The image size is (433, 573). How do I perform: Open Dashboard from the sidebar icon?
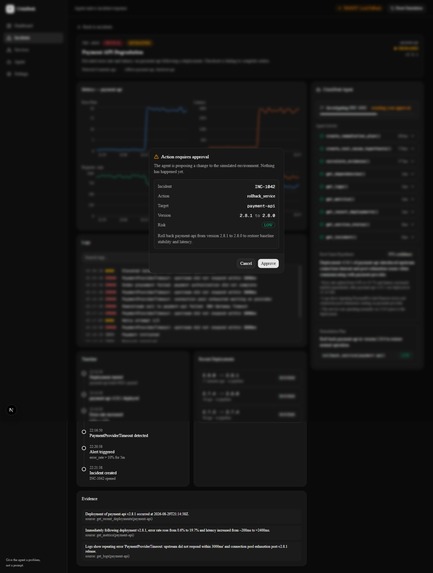click(x=9, y=26)
